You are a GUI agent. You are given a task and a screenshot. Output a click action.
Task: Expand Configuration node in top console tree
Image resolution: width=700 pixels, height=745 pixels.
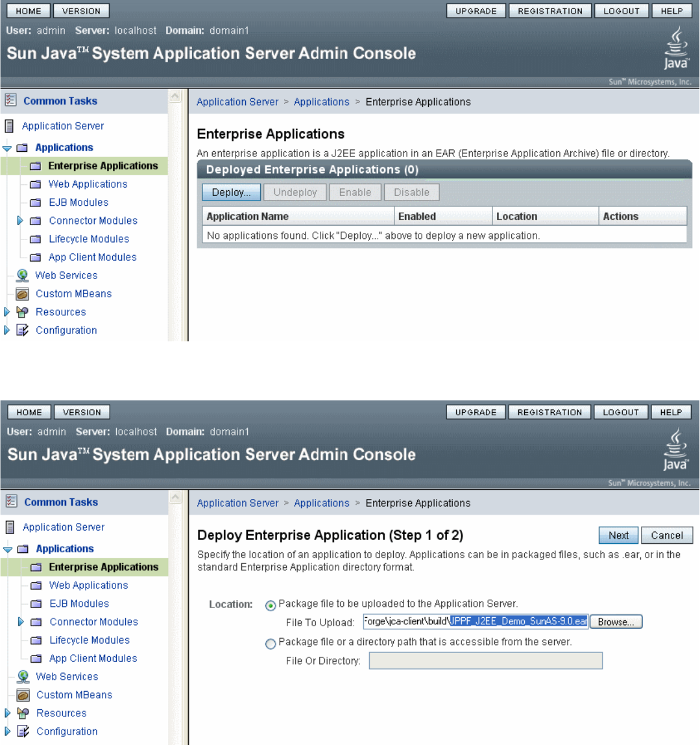pos(6,330)
